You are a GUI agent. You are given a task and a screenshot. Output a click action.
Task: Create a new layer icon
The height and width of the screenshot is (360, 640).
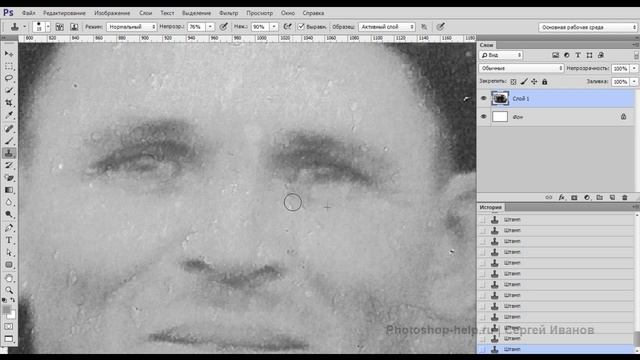(612, 198)
